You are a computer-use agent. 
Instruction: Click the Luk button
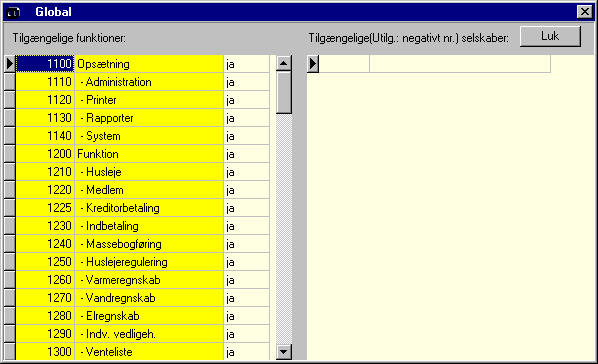(x=550, y=37)
